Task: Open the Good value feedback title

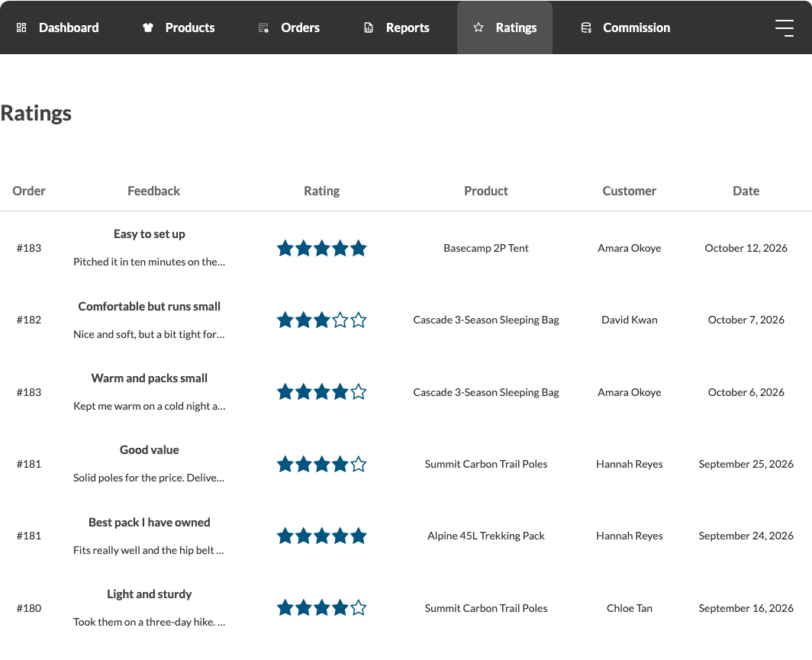Action: (x=149, y=450)
